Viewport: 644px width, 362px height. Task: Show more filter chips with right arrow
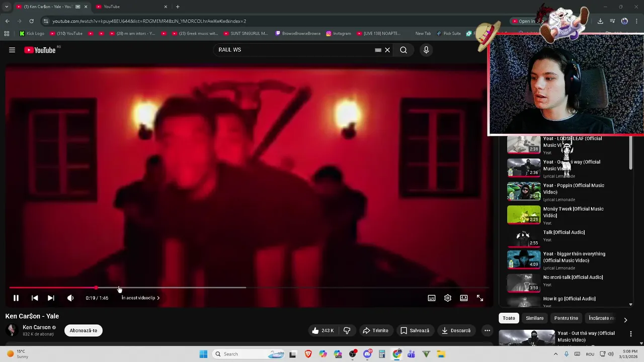(625, 320)
